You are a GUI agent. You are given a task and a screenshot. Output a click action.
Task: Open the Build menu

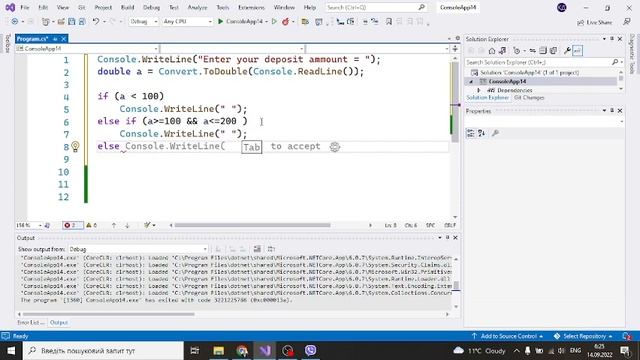click(x=127, y=7)
